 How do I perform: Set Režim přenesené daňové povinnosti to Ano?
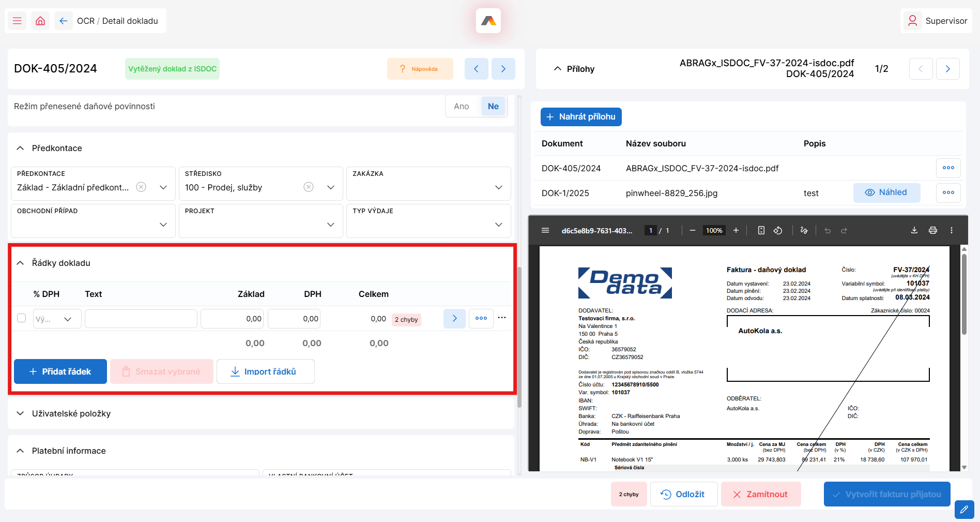coord(462,106)
